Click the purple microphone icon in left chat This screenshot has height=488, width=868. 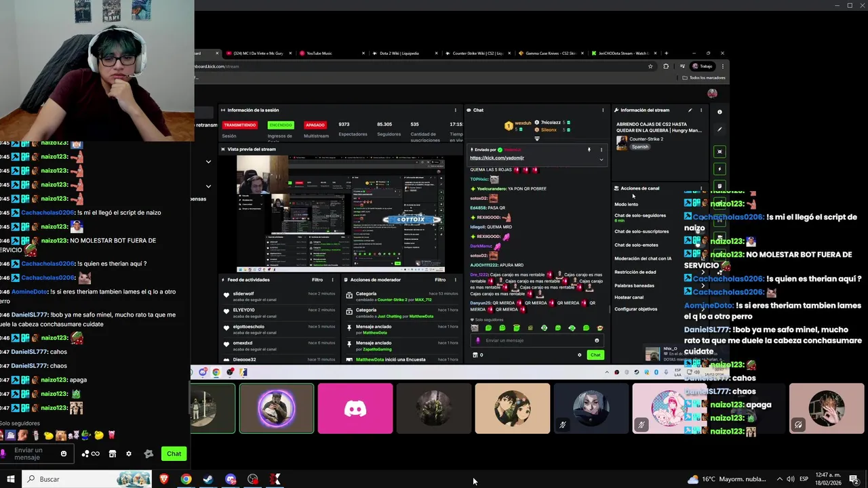3,453
